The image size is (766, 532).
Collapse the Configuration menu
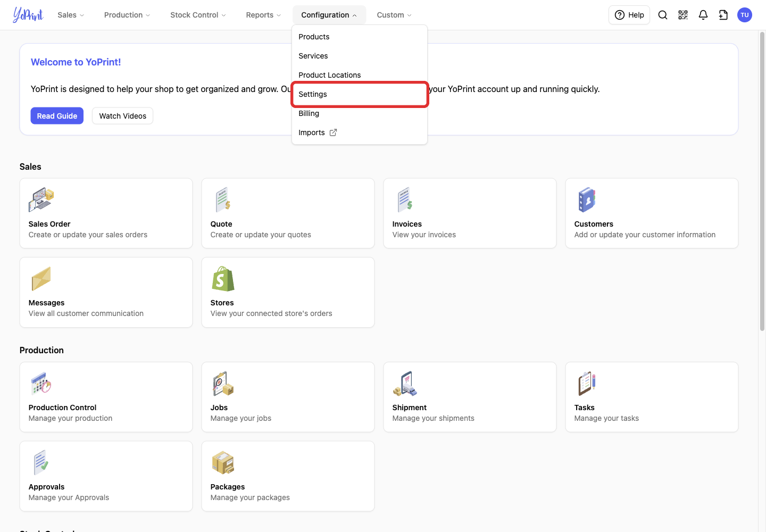pyautogui.click(x=329, y=15)
